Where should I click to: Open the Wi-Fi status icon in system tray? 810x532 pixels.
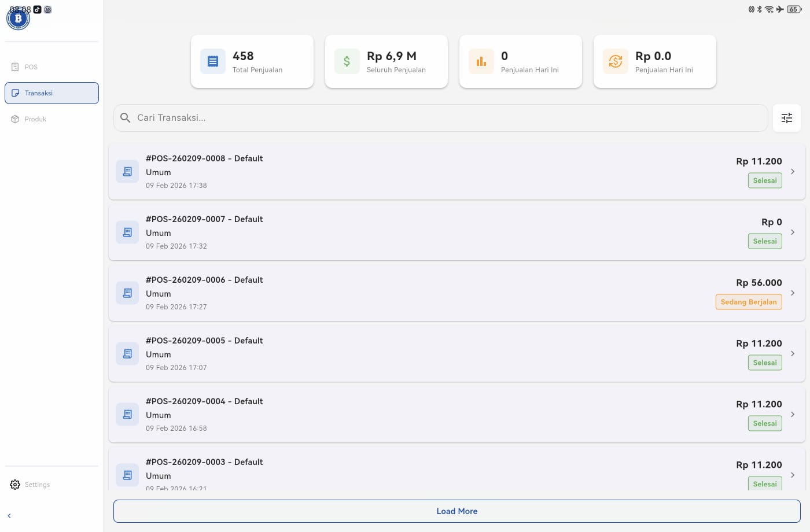[769, 9]
